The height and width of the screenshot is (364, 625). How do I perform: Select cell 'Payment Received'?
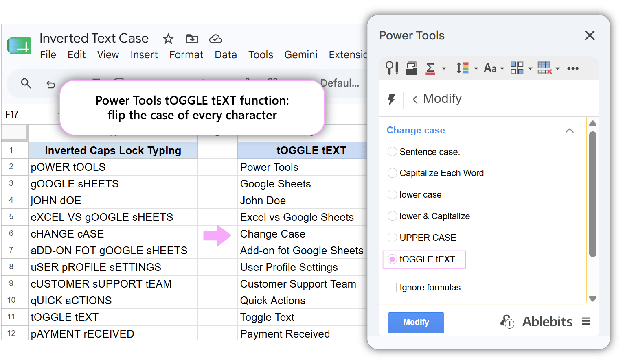click(x=302, y=333)
